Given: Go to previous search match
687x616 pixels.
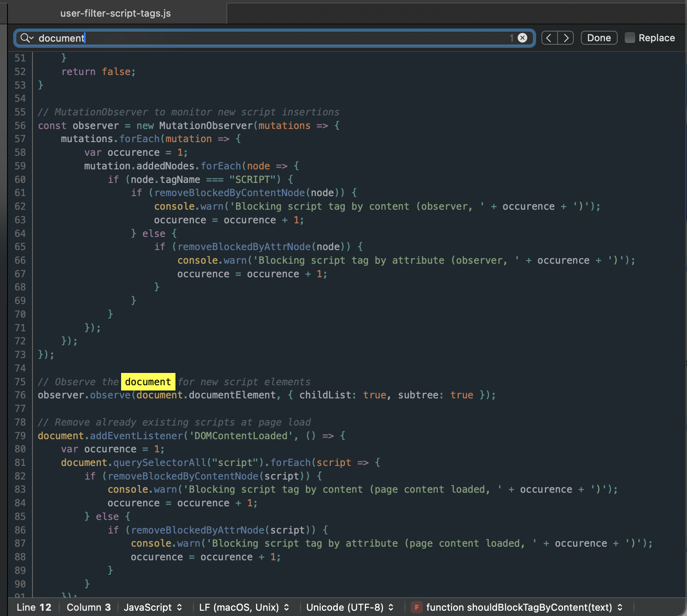Looking at the screenshot, I should [549, 38].
